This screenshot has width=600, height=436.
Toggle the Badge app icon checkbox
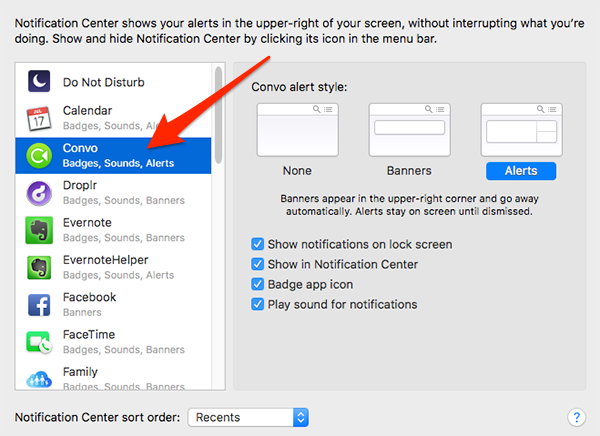[258, 284]
